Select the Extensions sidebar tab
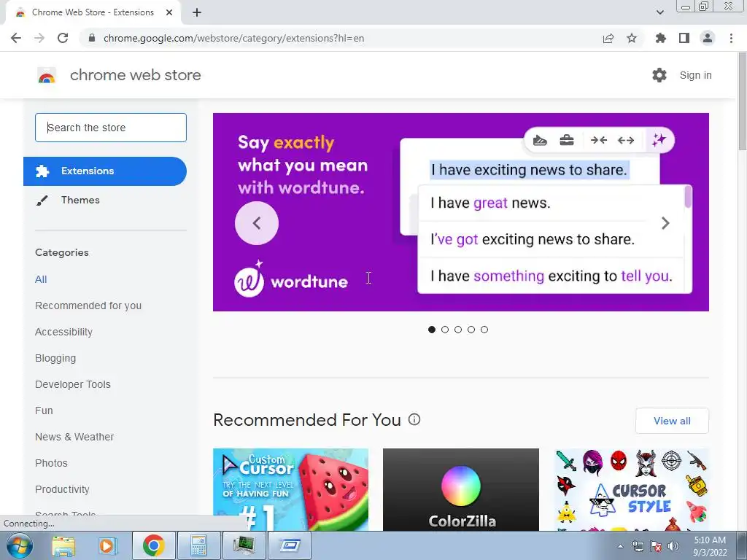Viewport: 747px width, 560px height. [x=105, y=171]
